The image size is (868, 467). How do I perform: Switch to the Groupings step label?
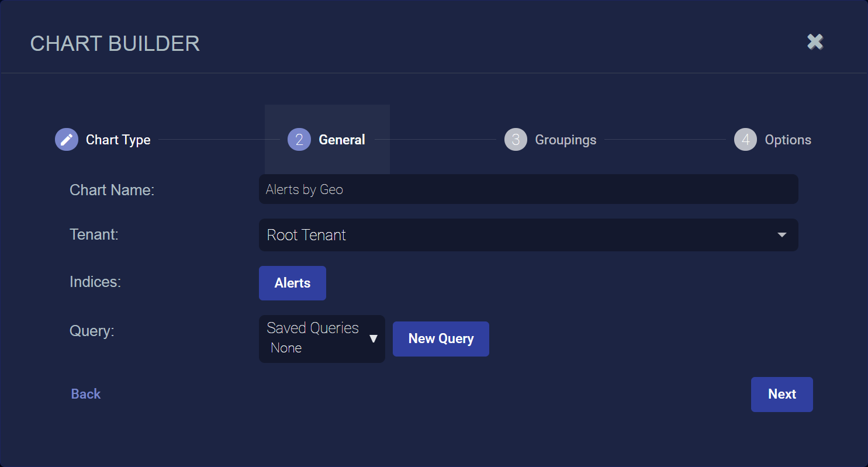click(565, 140)
